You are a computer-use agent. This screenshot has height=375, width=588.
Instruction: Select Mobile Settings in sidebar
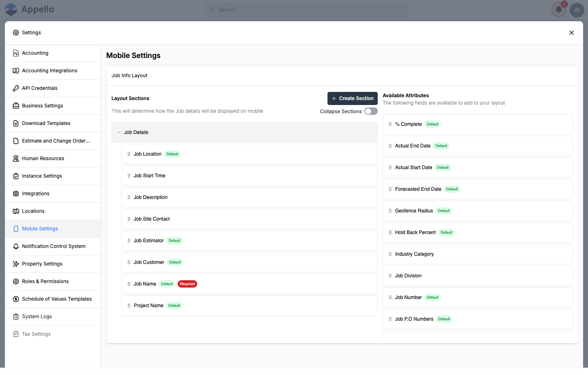point(53,229)
